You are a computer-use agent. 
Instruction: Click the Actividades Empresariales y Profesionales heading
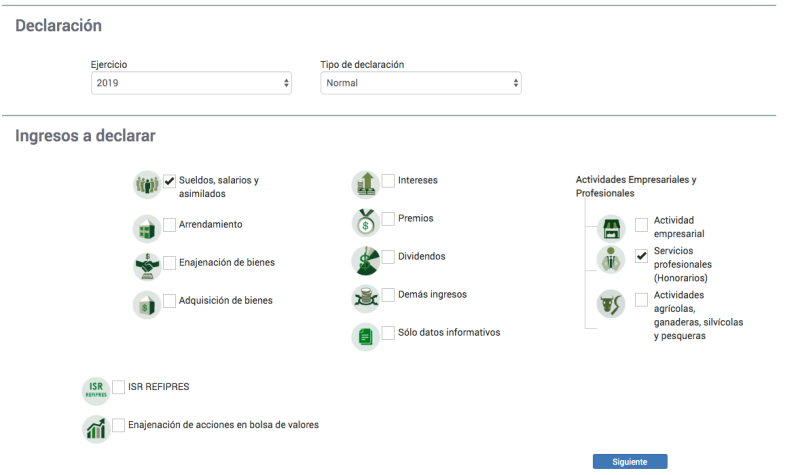coord(636,186)
